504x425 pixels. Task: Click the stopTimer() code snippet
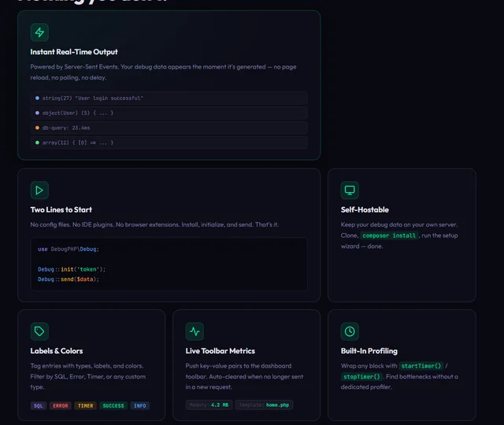pyautogui.click(x=361, y=376)
